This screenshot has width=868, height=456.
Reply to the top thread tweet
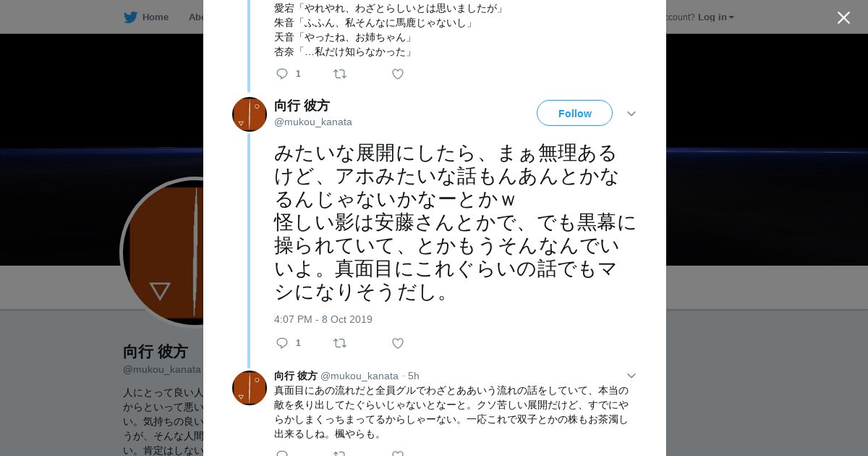tap(282, 74)
